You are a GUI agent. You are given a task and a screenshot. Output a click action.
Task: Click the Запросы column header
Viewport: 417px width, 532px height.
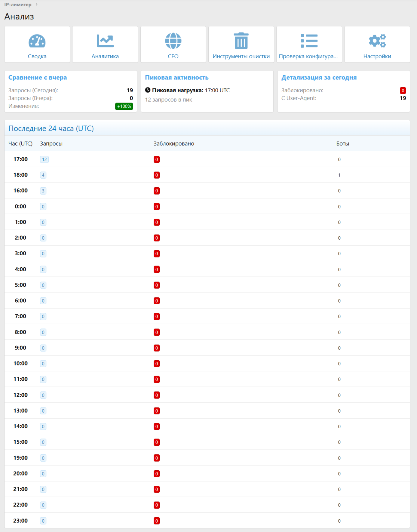point(51,143)
